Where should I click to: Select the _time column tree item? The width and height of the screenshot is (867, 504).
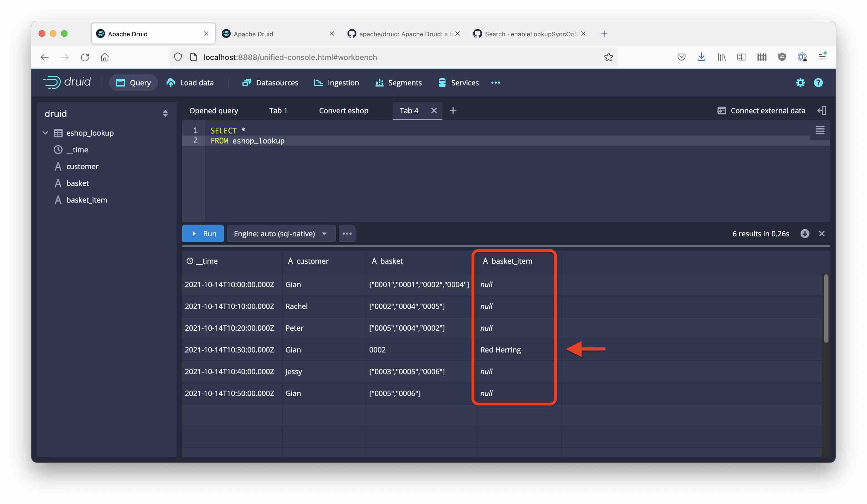pos(77,149)
